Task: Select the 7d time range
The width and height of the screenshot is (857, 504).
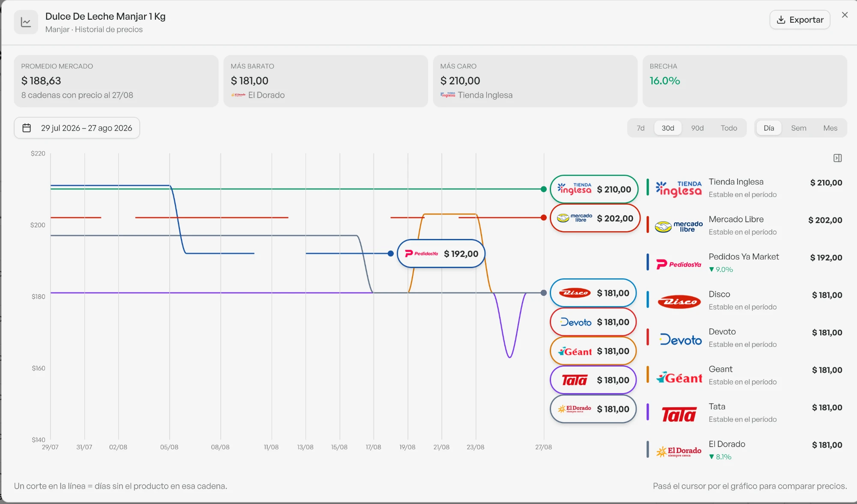Action: 641,128
